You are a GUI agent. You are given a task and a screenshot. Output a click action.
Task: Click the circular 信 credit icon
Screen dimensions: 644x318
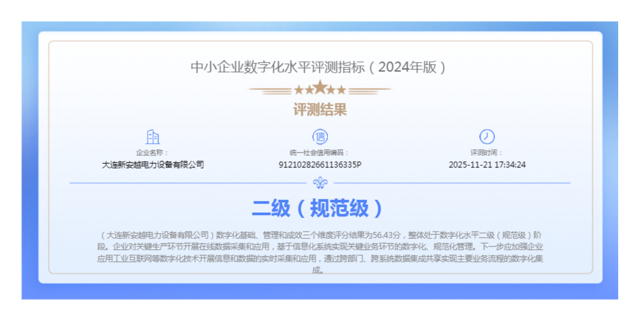click(x=320, y=137)
